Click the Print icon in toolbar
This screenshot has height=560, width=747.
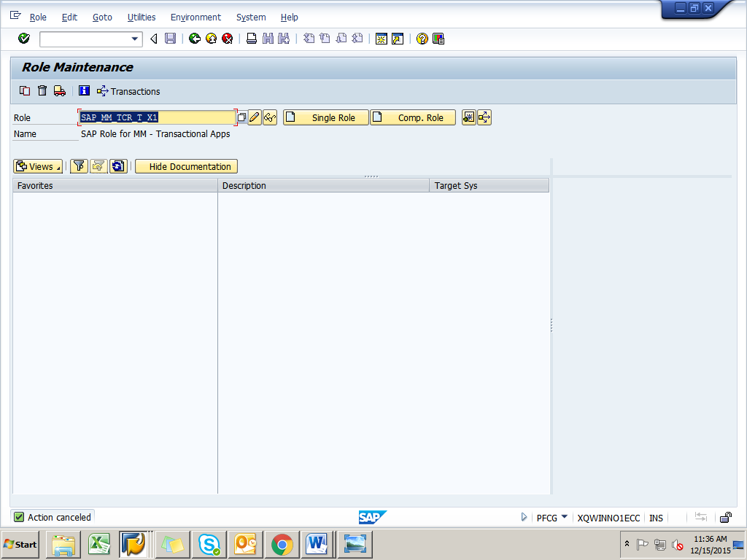[x=251, y=39]
